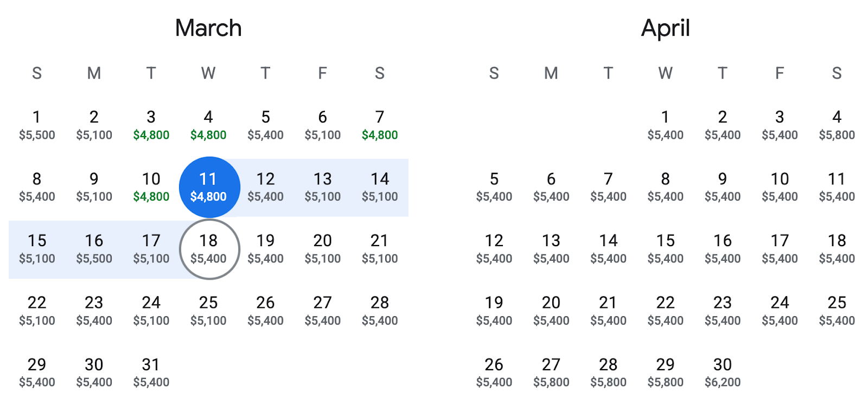Select April 15 date
Screen dimensions: 868x405
666,249
